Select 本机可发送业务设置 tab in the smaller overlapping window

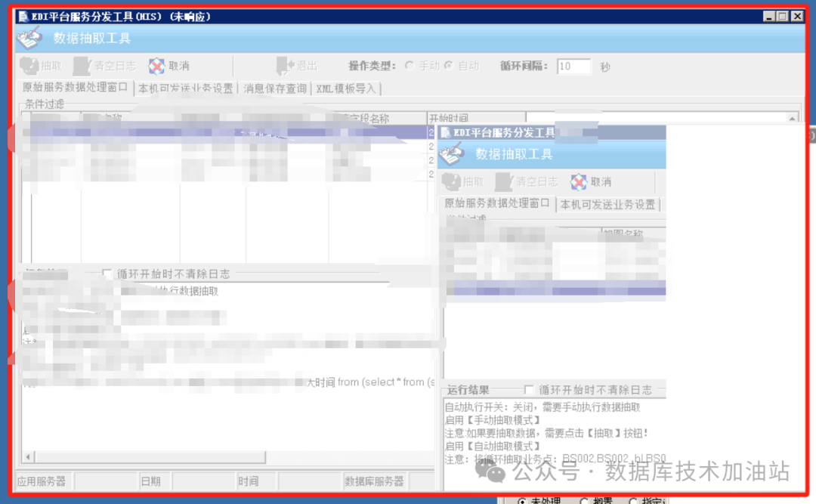click(x=607, y=205)
